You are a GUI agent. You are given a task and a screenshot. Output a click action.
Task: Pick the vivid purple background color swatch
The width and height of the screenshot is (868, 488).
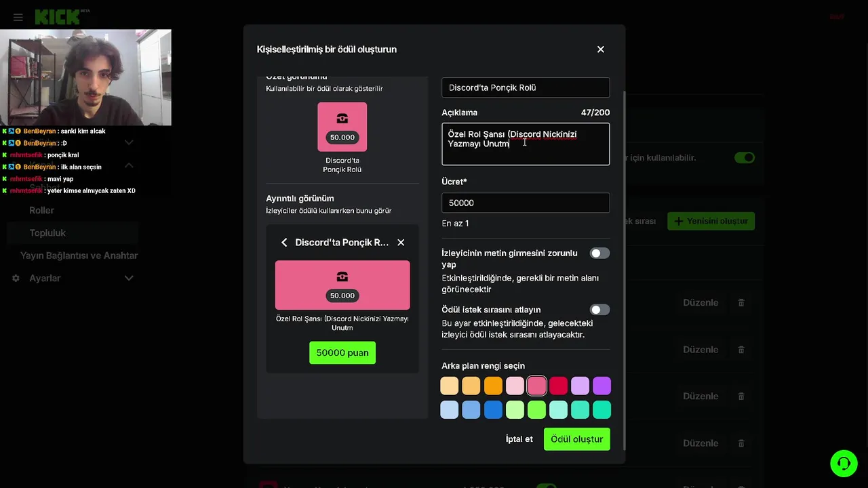[601, 386]
